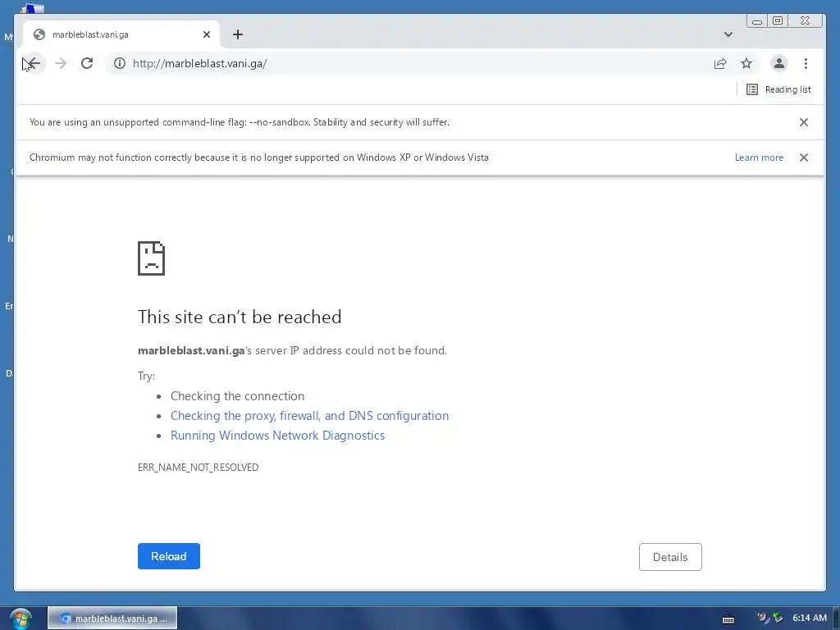Open the profile avatar menu

pos(779,63)
